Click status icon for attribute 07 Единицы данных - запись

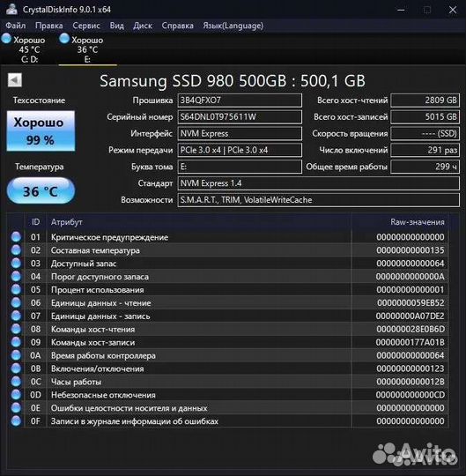tap(16, 316)
